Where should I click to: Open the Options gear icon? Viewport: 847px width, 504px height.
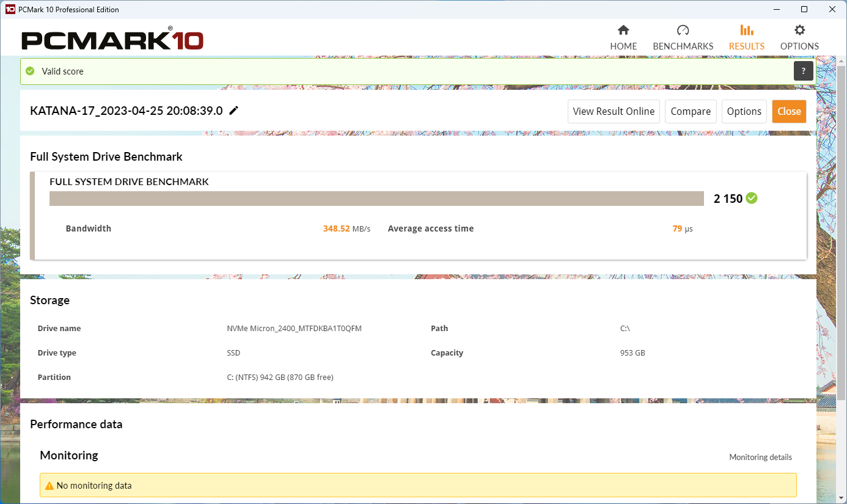pyautogui.click(x=799, y=30)
